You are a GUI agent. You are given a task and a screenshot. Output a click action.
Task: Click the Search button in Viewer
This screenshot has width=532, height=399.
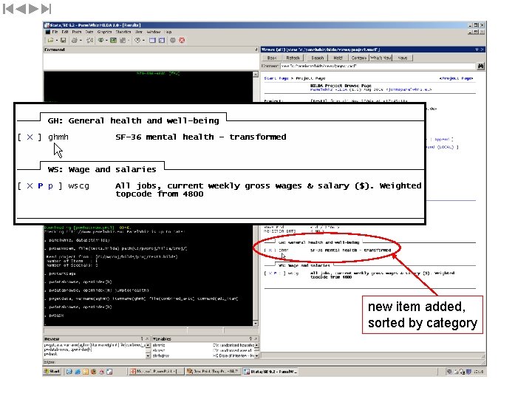[x=318, y=58]
